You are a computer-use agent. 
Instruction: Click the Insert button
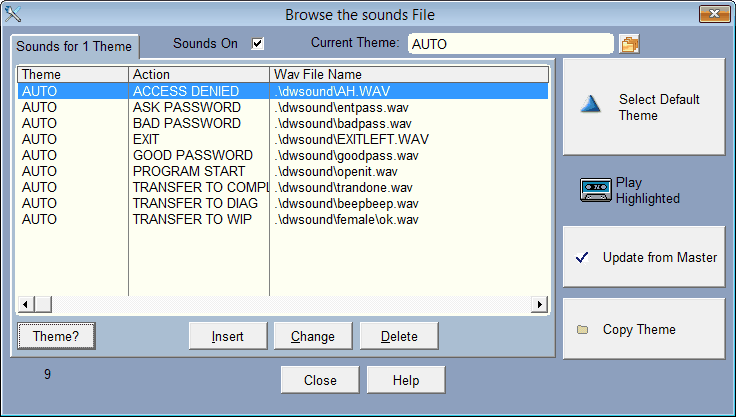228,336
